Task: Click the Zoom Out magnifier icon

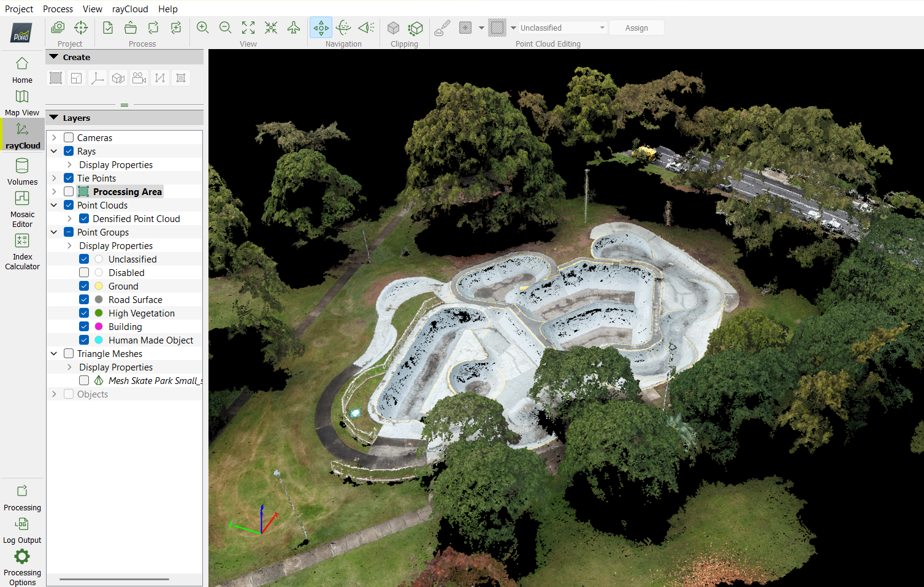Action: click(x=226, y=28)
